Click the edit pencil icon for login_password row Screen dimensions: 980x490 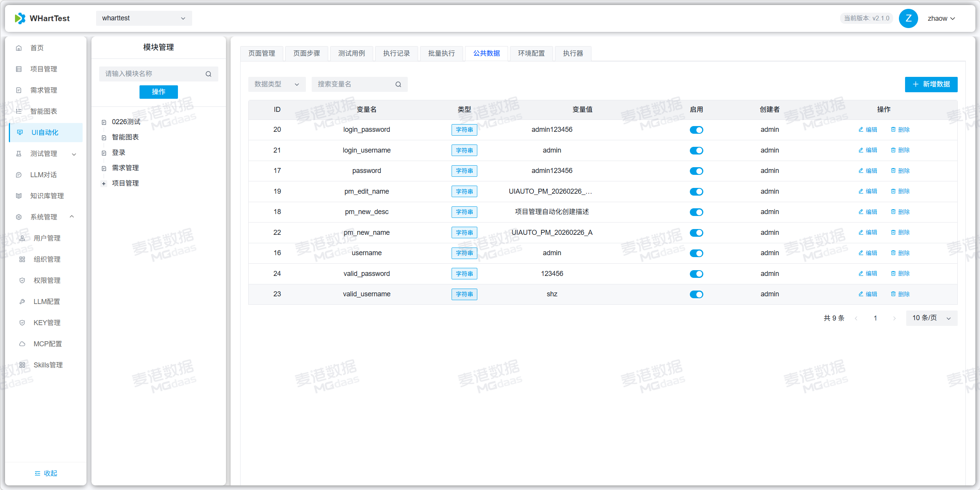pos(861,130)
